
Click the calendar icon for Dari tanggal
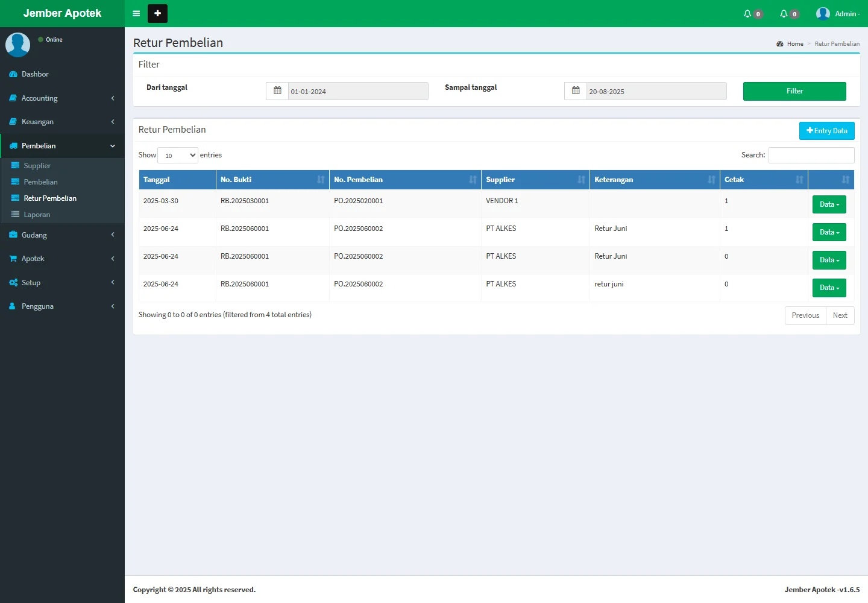[277, 91]
